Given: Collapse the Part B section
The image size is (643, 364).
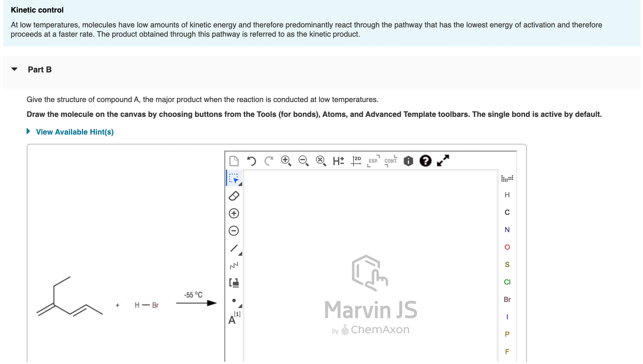Looking at the screenshot, I should pyautogui.click(x=15, y=69).
